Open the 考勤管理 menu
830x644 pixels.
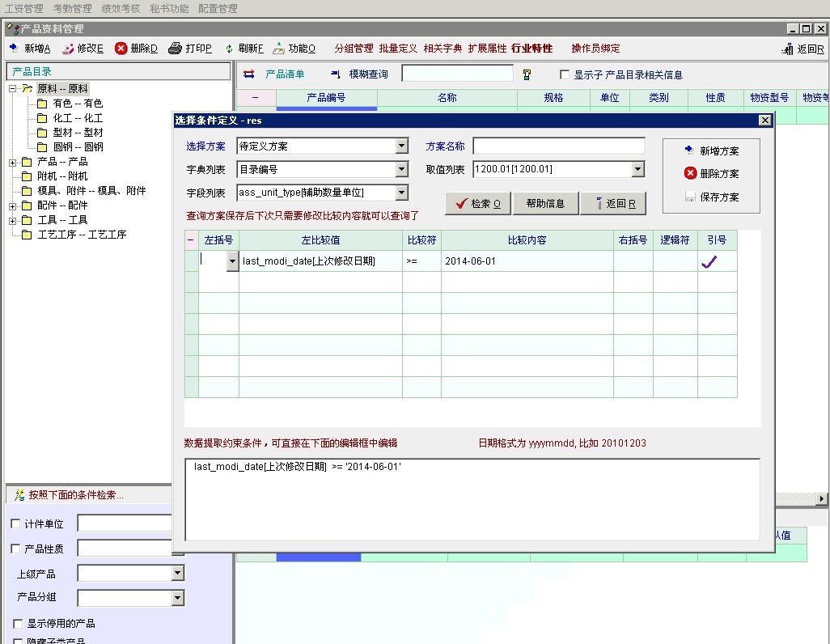pyautogui.click(x=73, y=8)
